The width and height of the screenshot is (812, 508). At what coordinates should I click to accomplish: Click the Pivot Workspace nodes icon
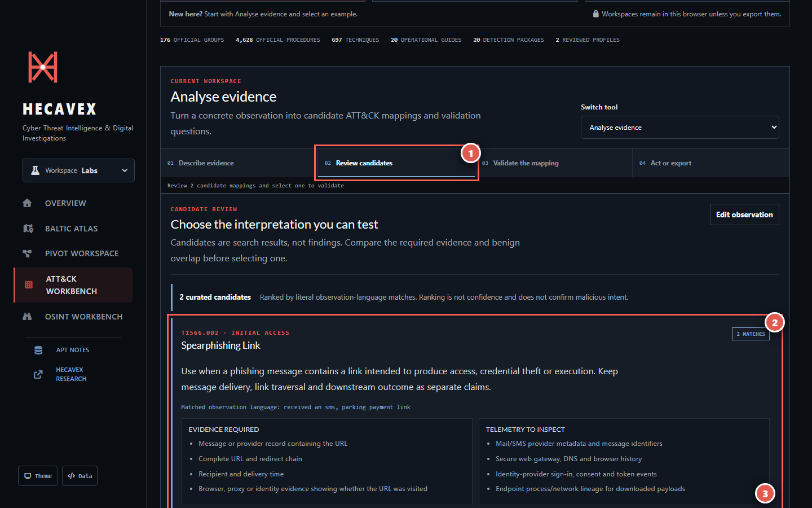pos(27,253)
